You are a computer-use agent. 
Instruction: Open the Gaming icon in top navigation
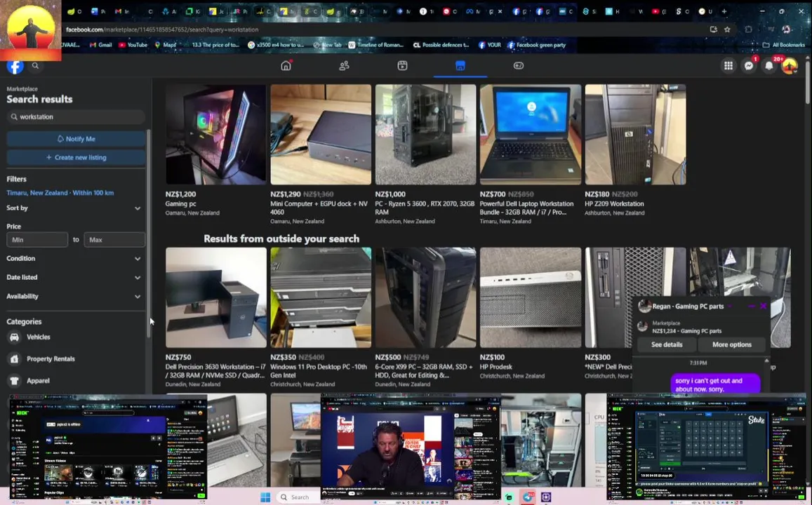coord(519,66)
